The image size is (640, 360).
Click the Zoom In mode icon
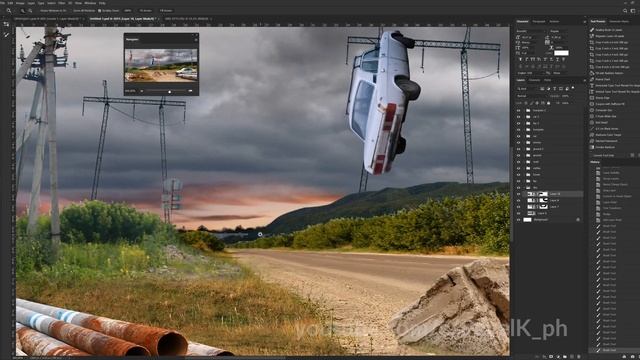click(x=22, y=11)
